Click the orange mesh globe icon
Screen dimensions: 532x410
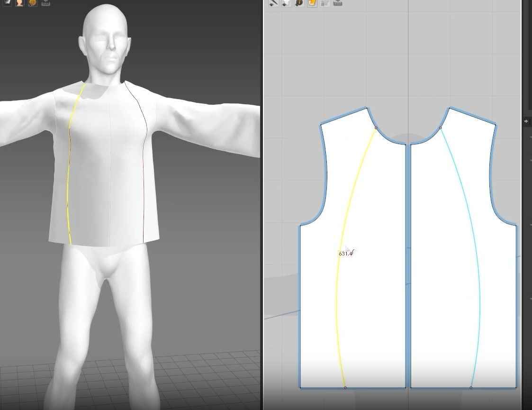33,2
